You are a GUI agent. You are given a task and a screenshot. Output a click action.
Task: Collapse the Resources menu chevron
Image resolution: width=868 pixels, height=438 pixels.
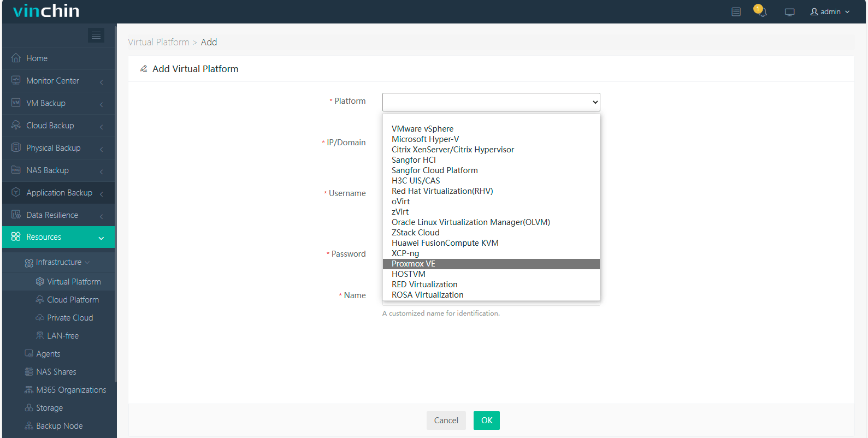coord(101,238)
